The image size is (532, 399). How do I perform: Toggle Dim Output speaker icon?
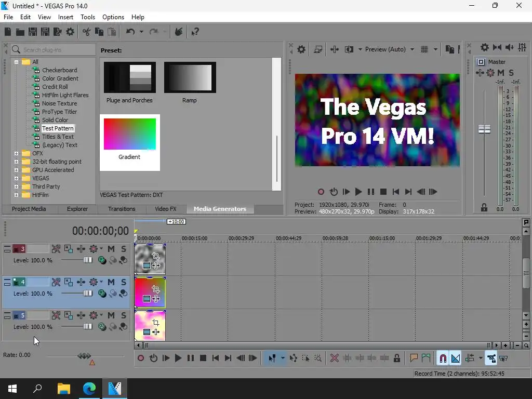click(x=510, y=47)
